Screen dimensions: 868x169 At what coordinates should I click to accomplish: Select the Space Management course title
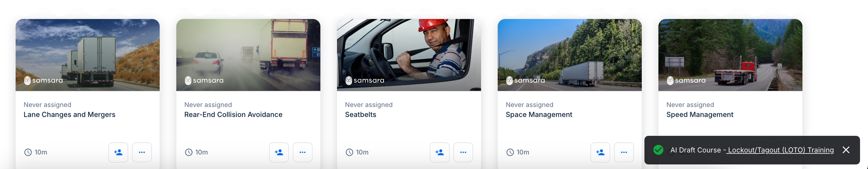539,115
